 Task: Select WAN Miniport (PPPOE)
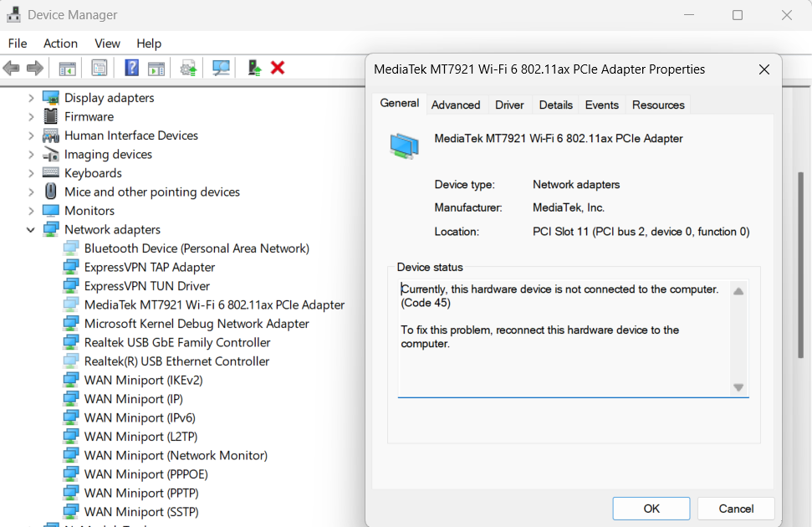tap(146, 474)
